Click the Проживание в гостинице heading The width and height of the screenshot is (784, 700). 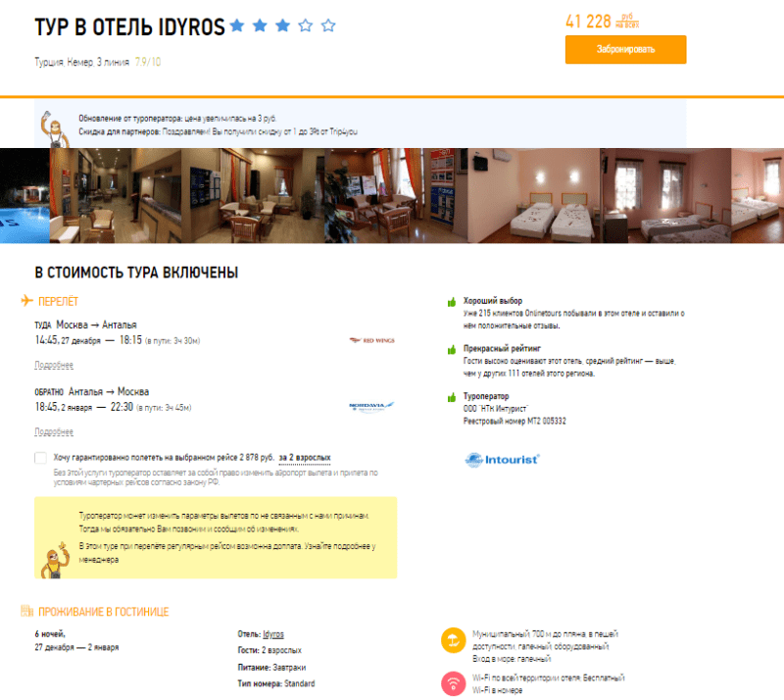104,612
